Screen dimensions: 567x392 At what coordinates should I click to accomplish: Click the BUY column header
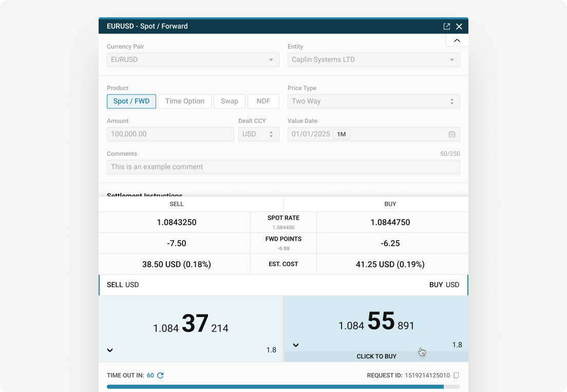390,204
